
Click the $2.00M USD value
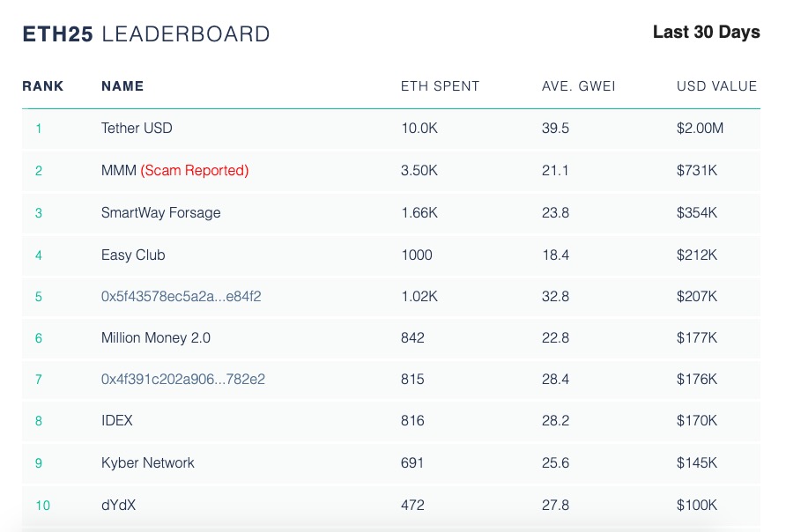pos(700,129)
